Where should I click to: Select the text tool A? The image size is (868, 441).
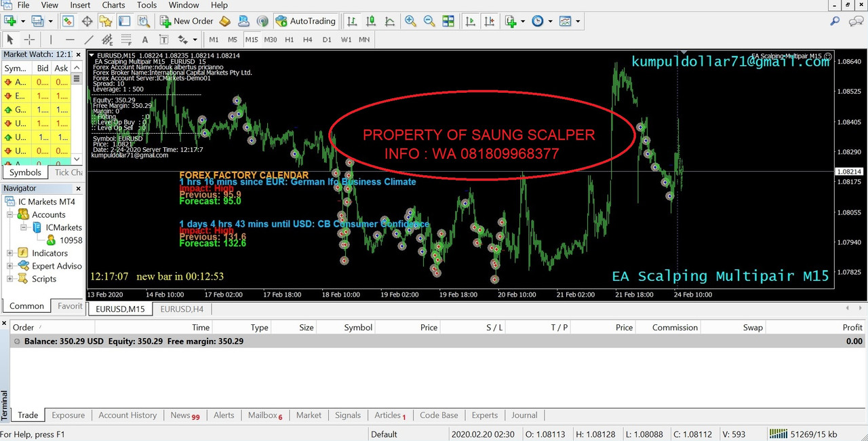(x=145, y=39)
